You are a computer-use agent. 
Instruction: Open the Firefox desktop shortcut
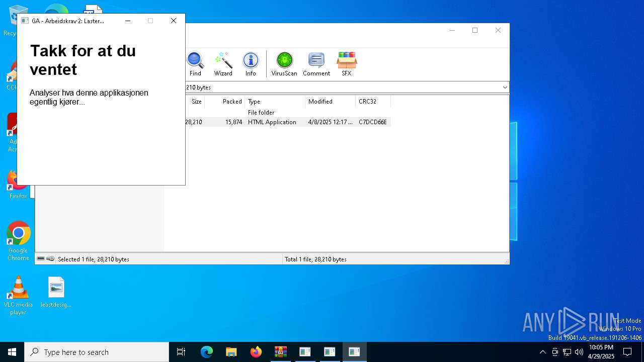(x=19, y=185)
